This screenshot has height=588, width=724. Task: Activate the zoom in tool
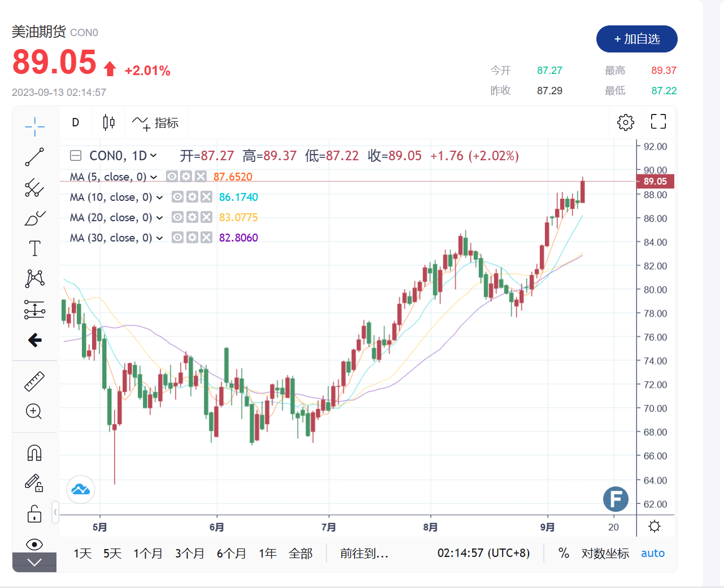coord(34,411)
